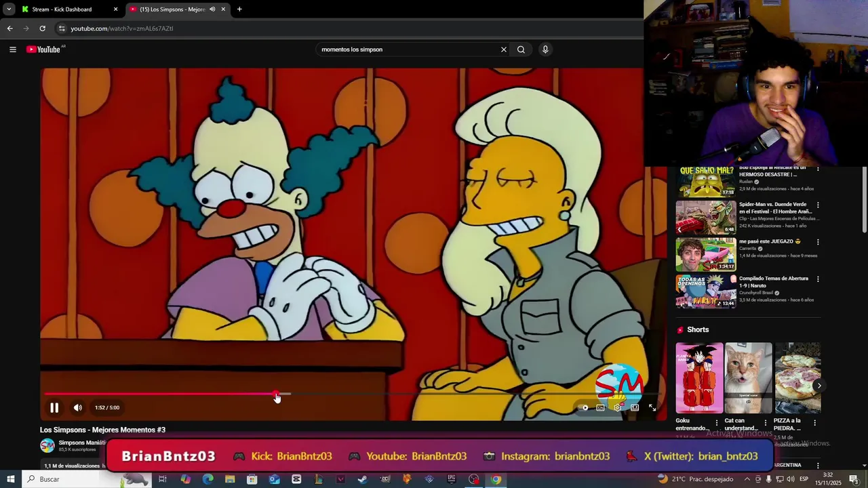Viewport: 868px width, 488px height.
Task: Open options for 'me pasé este JUEGAZO'
Action: [818, 242]
